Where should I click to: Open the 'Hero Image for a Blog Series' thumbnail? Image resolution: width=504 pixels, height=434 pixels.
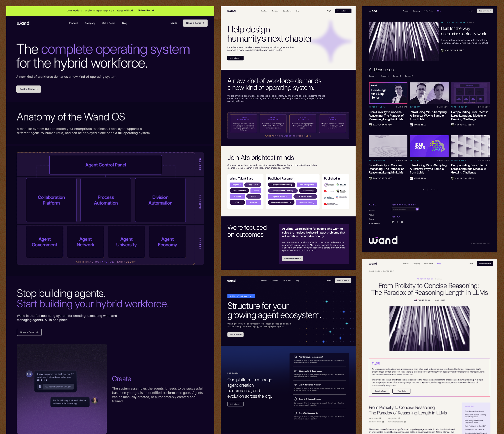tap(388, 93)
